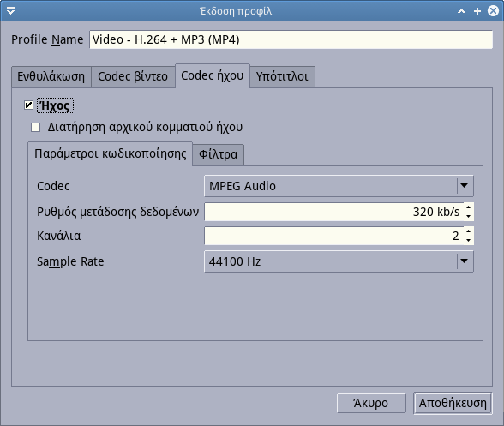This screenshot has width=504, height=426.
Task: Increase the channel count with the up arrow
Action: (469, 231)
